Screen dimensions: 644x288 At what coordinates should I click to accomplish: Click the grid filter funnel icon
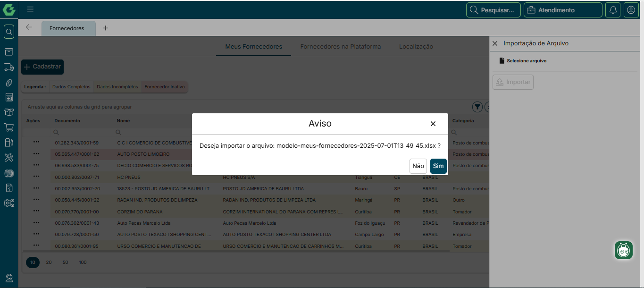point(477,107)
